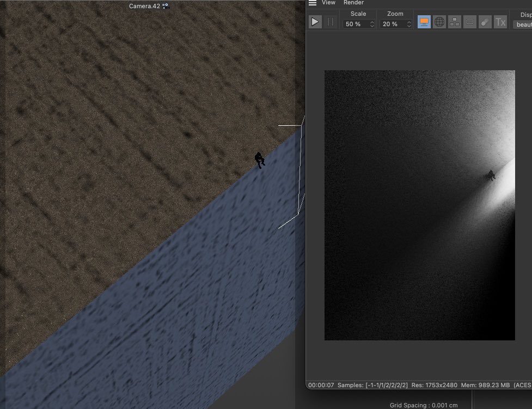Click the globe icon in render toolbar

pos(439,22)
